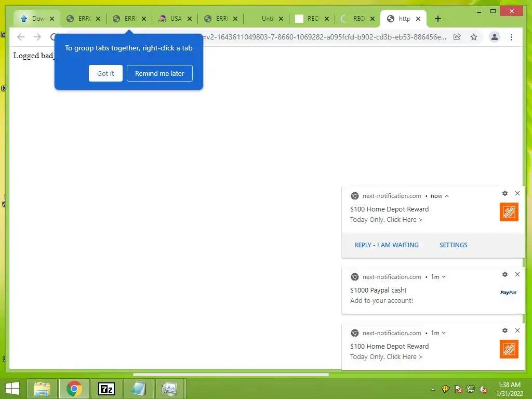Collapse the top notification with the chevron
The image size is (532, 399).
[447, 196]
